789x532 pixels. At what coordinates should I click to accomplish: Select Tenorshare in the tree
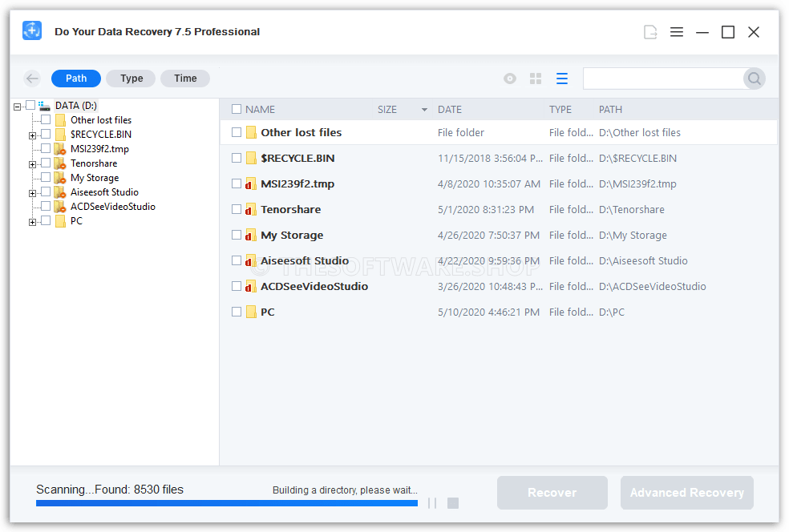(94, 163)
